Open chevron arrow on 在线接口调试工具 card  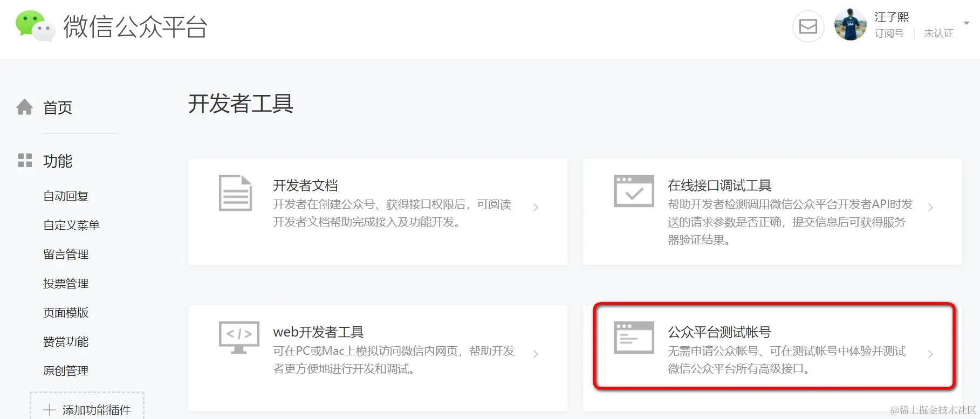click(930, 207)
